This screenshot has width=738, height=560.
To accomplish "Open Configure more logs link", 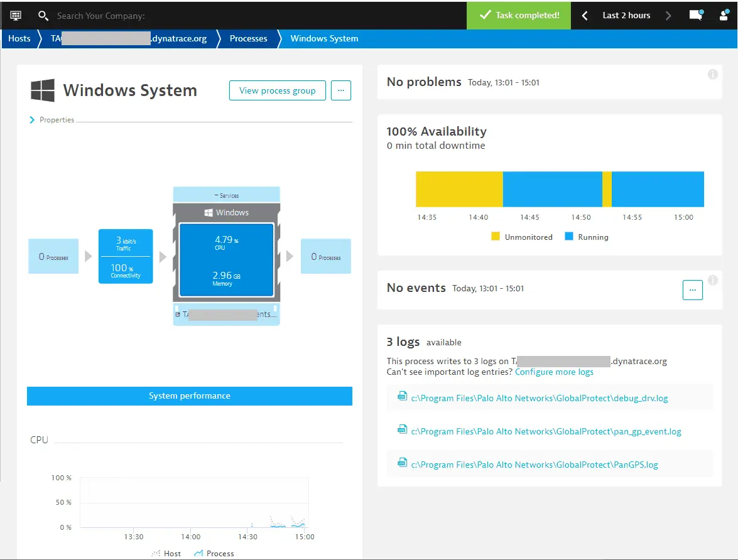I will [554, 372].
